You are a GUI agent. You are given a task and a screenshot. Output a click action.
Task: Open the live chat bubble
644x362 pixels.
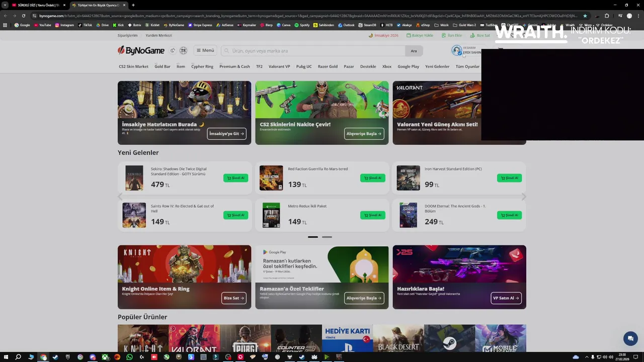pyautogui.click(x=630, y=338)
